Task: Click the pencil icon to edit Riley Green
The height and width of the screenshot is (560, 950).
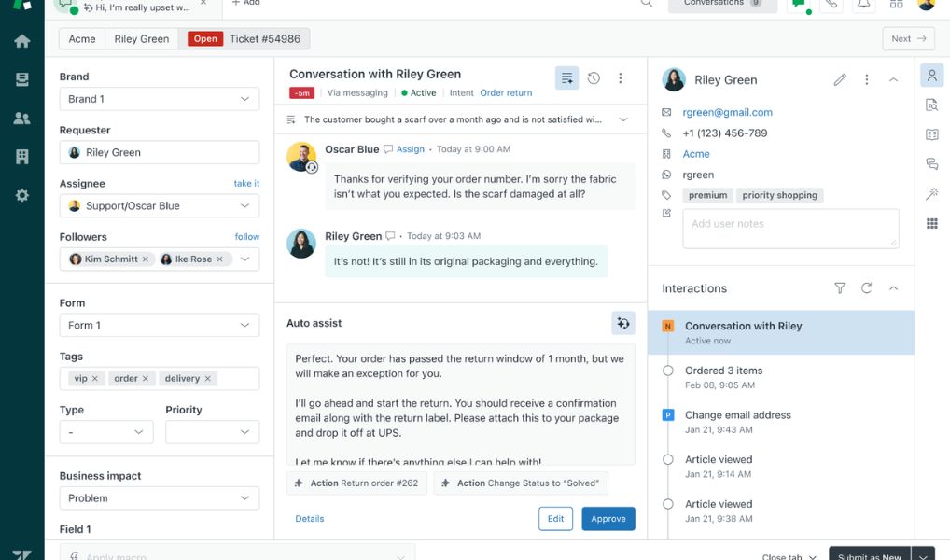Action: [840, 80]
